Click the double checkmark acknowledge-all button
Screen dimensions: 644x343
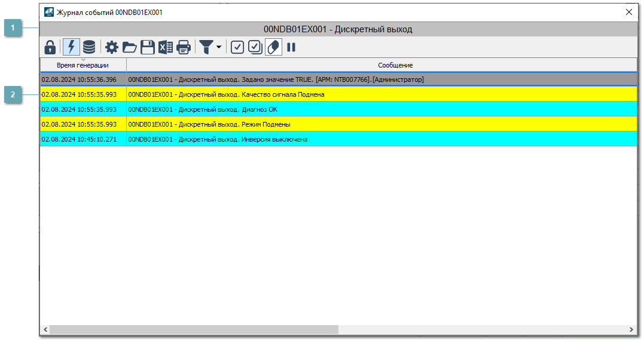(x=255, y=47)
